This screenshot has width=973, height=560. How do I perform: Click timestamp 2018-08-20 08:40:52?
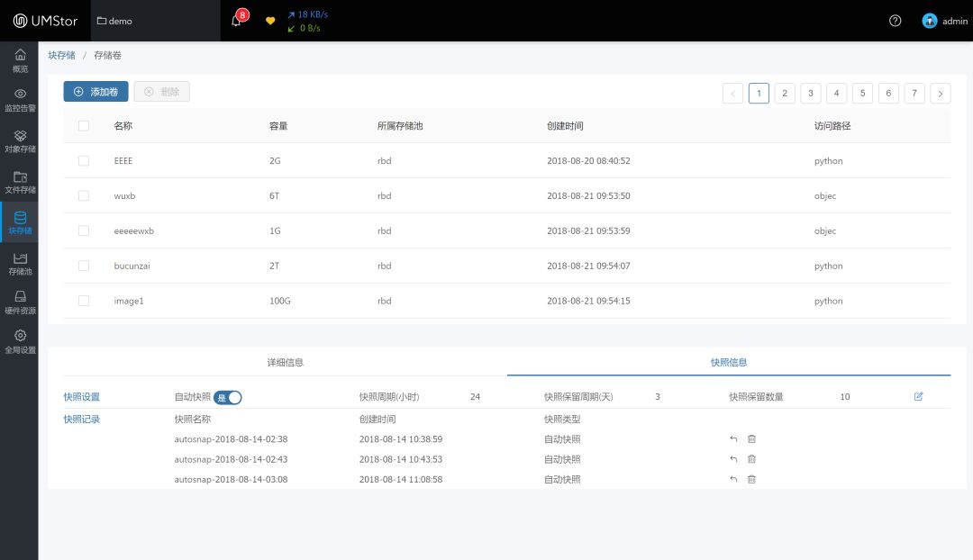(x=588, y=160)
